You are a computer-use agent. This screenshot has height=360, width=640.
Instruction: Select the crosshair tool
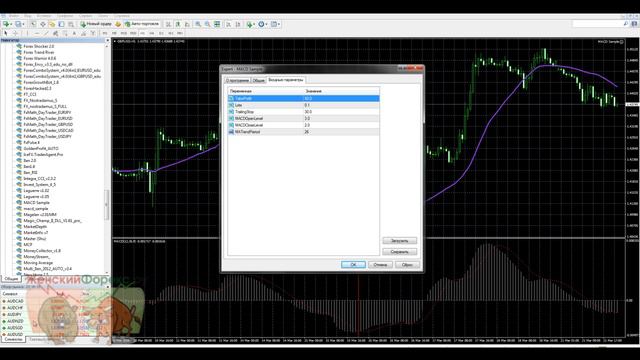(15, 33)
